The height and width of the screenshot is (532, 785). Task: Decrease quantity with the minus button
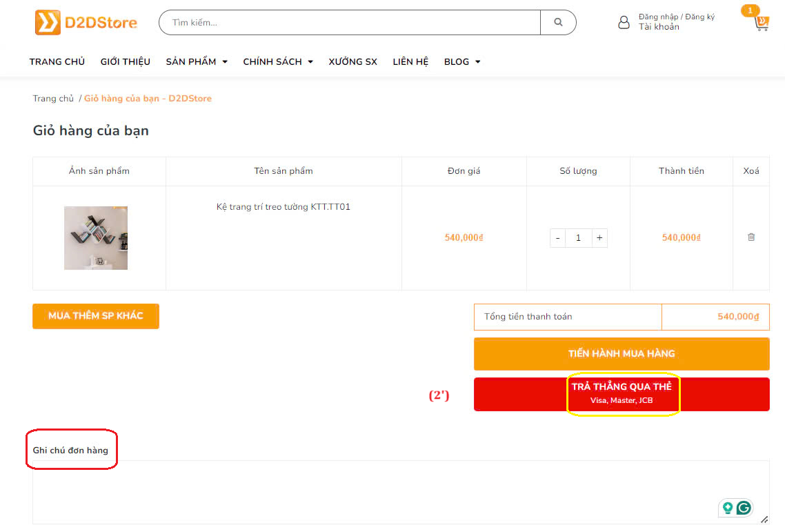558,238
